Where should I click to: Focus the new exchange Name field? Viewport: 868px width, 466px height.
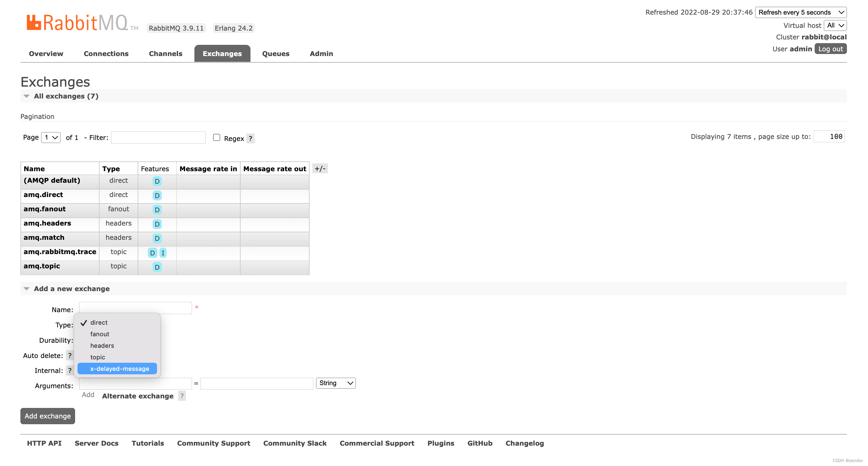tap(136, 308)
